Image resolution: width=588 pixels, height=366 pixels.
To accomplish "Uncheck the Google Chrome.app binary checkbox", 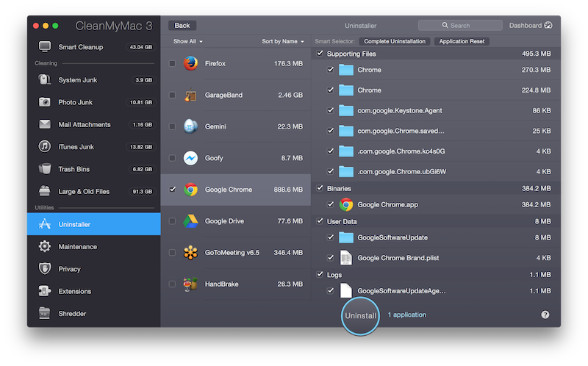I will (x=331, y=205).
